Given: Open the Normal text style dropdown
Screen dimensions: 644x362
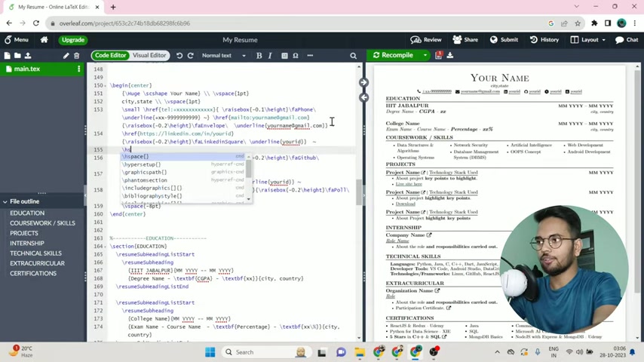Looking at the screenshot, I should coord(223,55).
